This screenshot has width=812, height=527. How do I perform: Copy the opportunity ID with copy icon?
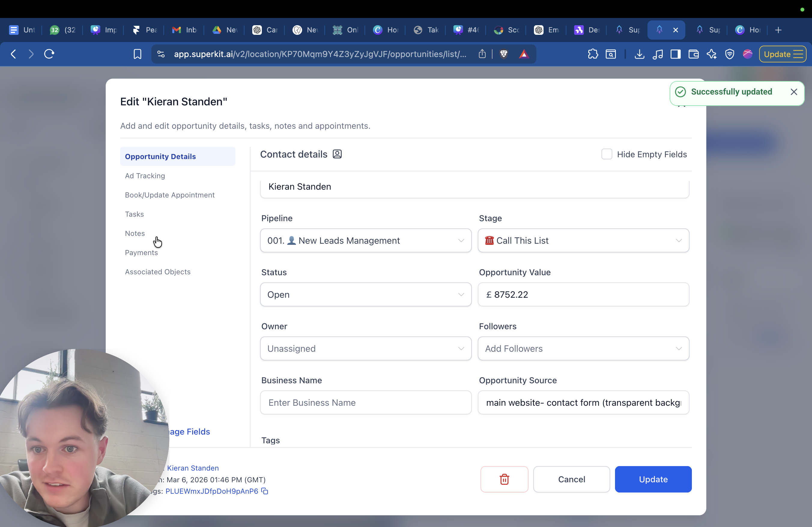pos(265,491)
